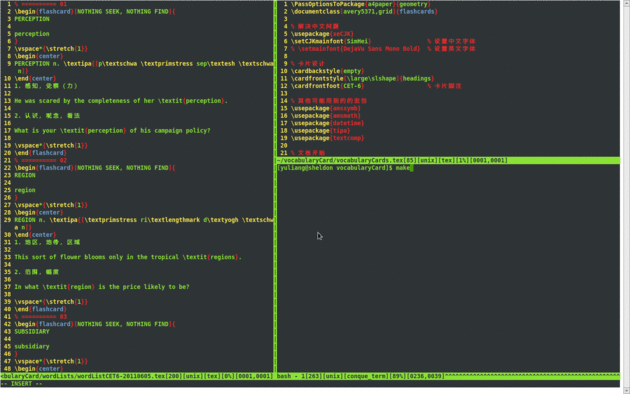Click \end{center} on line 30
Image resolution: width=630 pixels, height=394 pixels.
35,235
